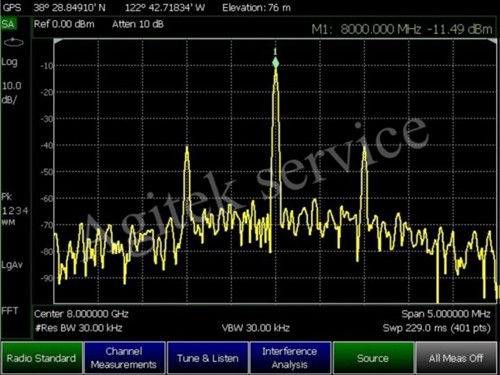500x375 pixels.
Task: Click the green SA mode indicator
Action: click(8, 24)
